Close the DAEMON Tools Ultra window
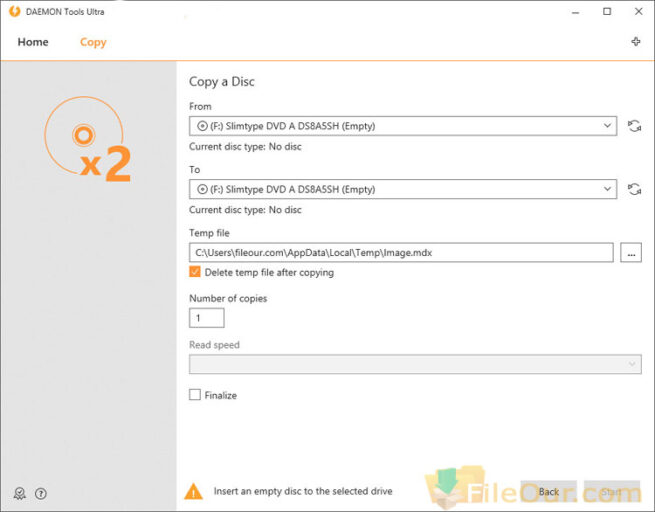Viewport: 655px width, 512px height. click(638, 12)
